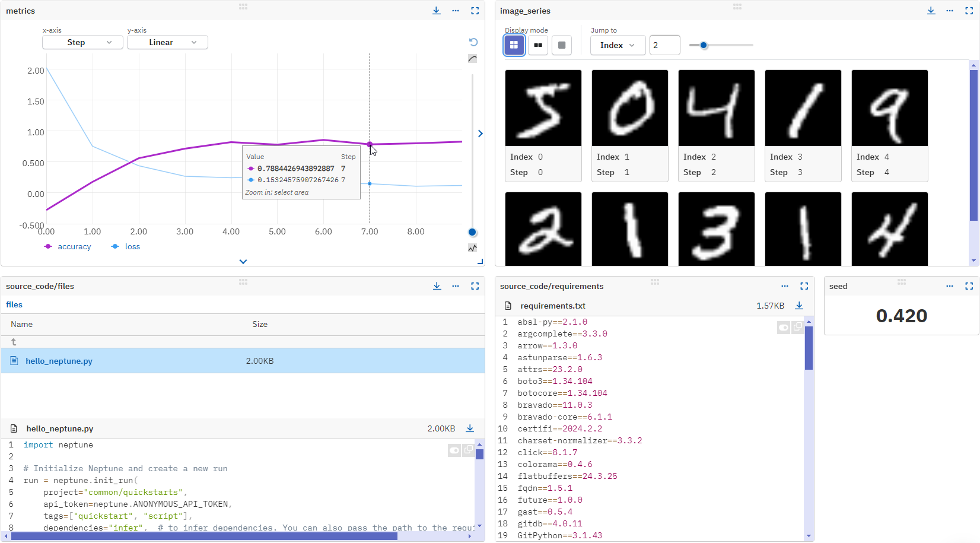Click the drag handle on the metrics widget
The width and height of the screenshot is (980, 543).
pyautogui.click(x=243, y=7)
